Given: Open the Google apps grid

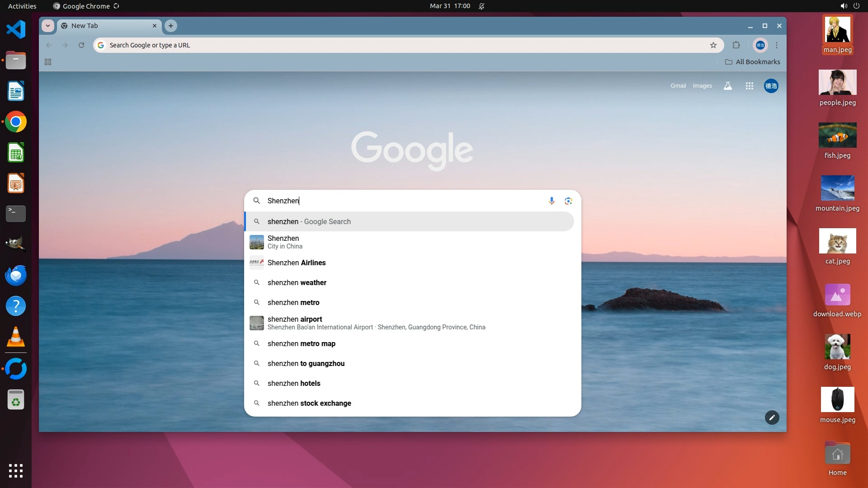Looking at the screenshot, I should 749,86.
